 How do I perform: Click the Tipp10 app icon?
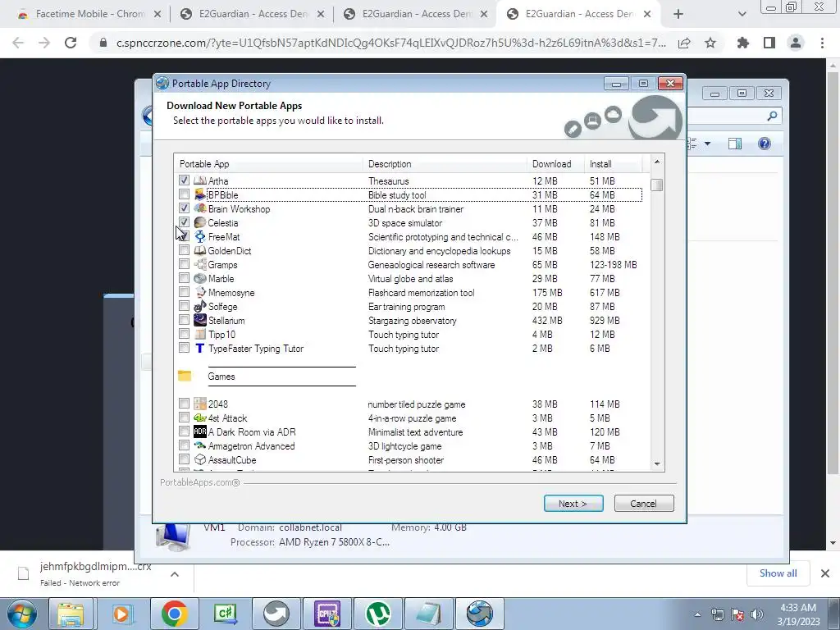point(200,334)
